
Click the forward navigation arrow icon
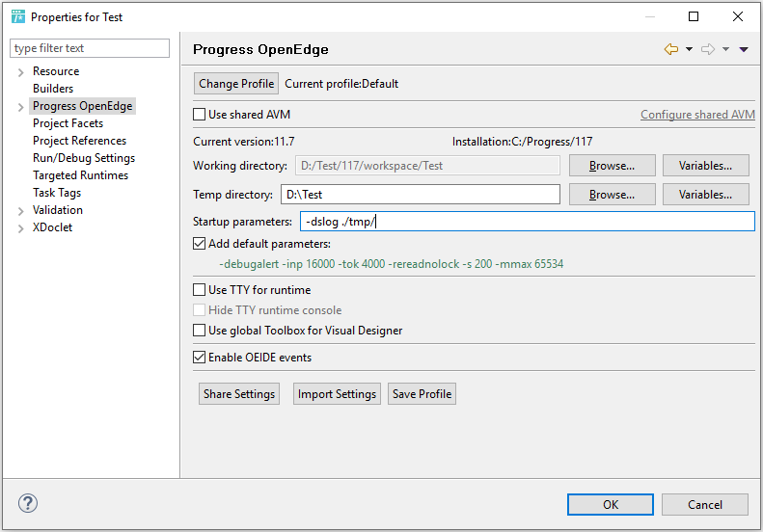[708, 49]
